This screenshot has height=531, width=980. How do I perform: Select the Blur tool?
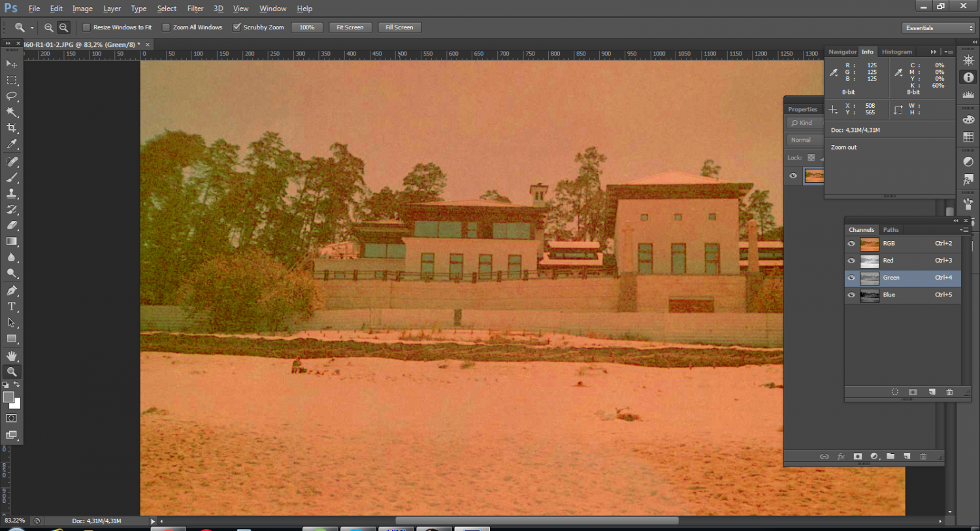pyautogui.click(x=12, y=257)
